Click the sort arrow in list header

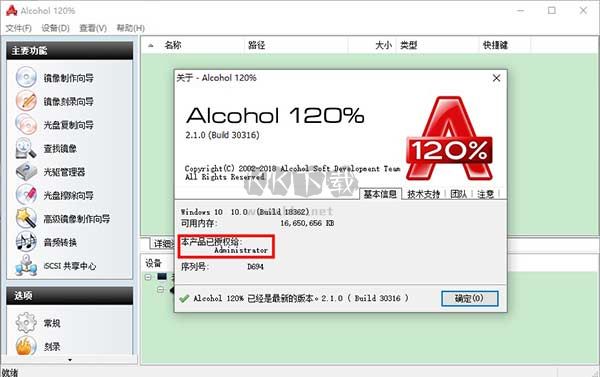pyautogui.click(x=151, y=46)
